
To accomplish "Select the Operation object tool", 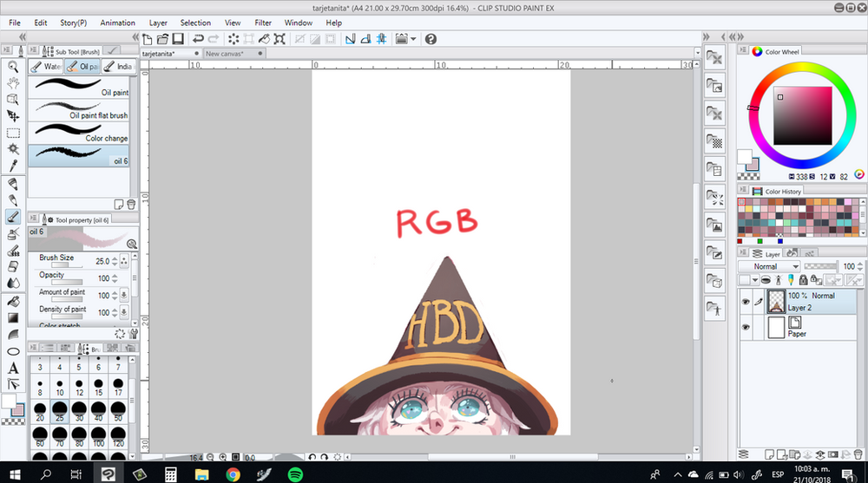I will tap(13, 100).
